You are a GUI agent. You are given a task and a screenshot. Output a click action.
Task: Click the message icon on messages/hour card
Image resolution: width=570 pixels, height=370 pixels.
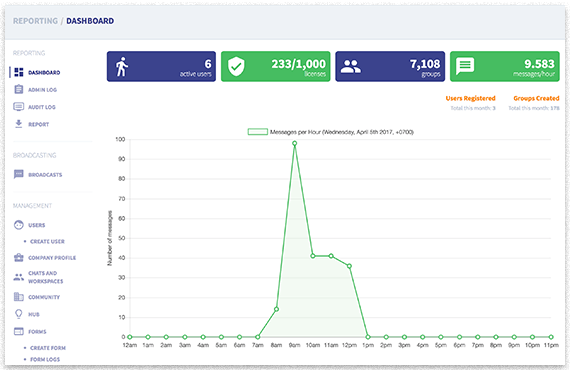pyautogui.click(x=465, y=66)
